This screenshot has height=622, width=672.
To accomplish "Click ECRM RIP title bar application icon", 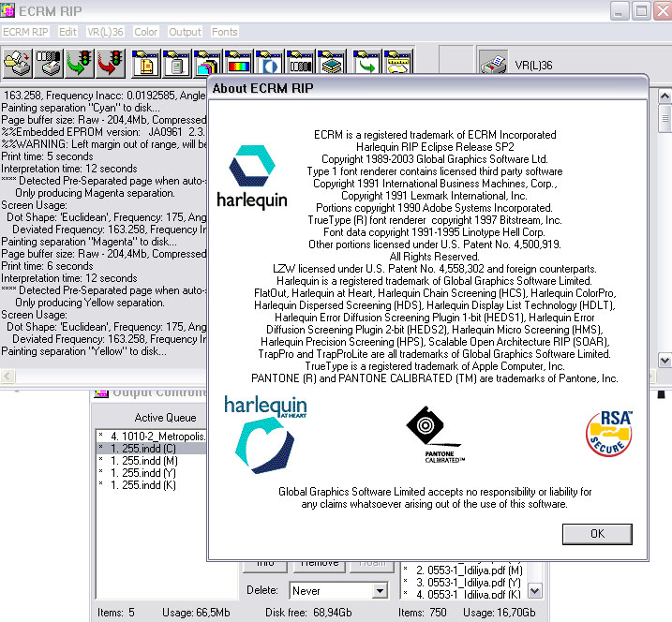I will pos(7,10).
